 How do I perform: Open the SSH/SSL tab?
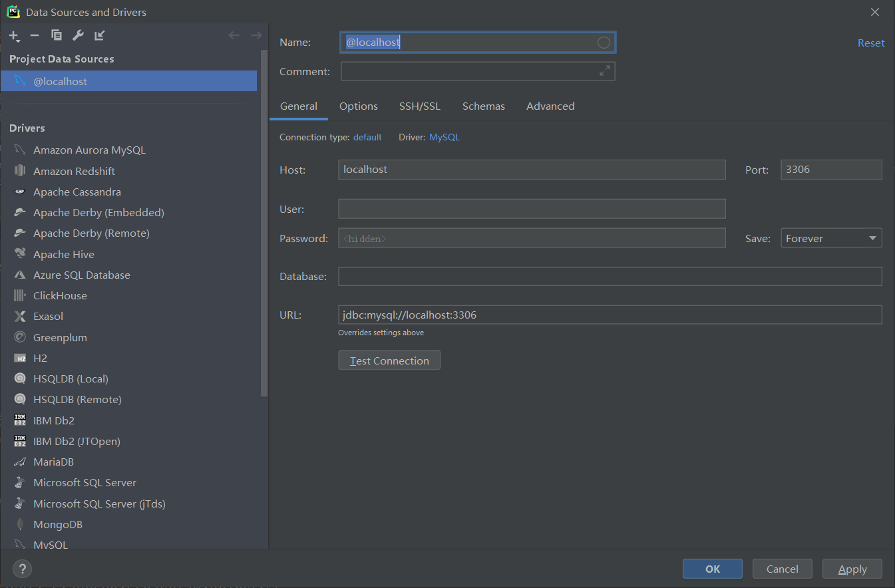[420, 106]
